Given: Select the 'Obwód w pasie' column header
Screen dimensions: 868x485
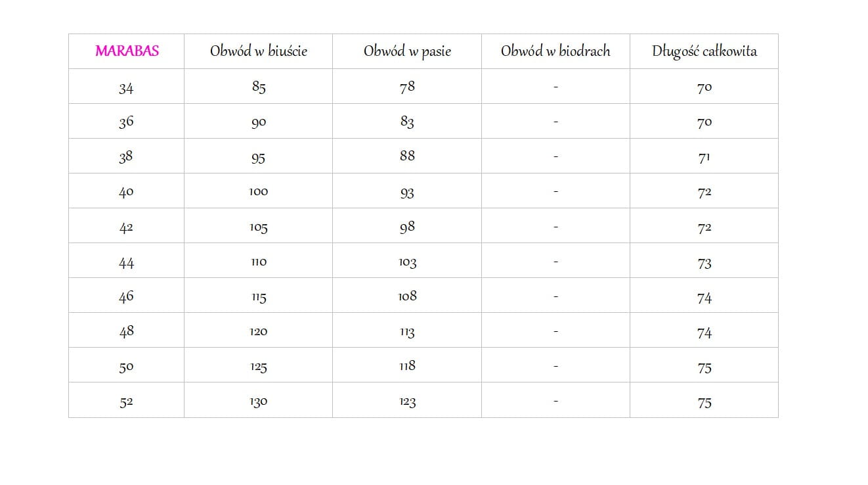Looking at the screenshot, I should (407, 51).
